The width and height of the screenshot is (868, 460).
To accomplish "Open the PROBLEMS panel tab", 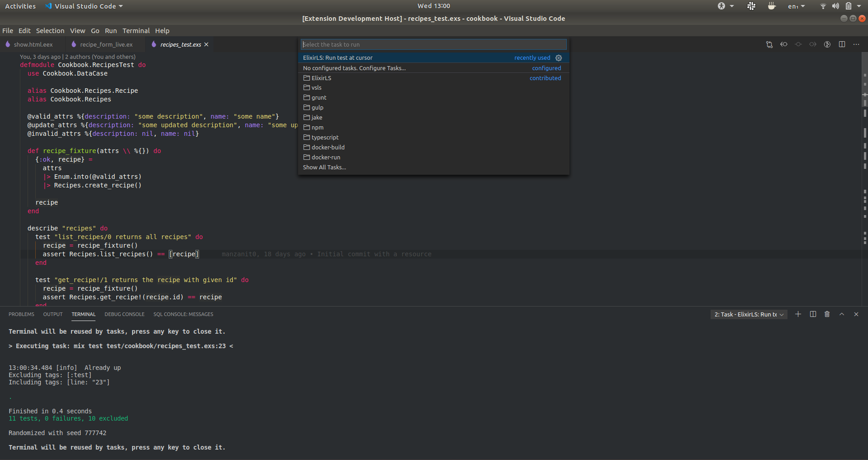I will (x=21, y=314).
